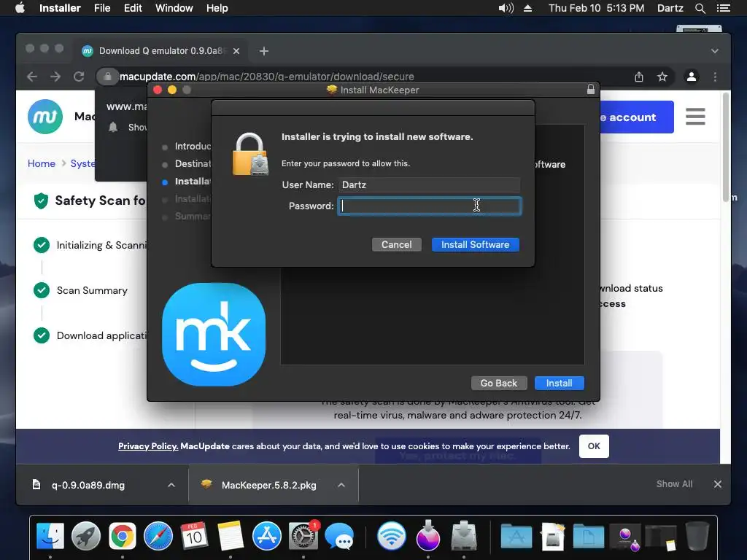747x560 pixels.
Task: Click the page scrollbar in Chrome
Action: [x=726, y=147]
